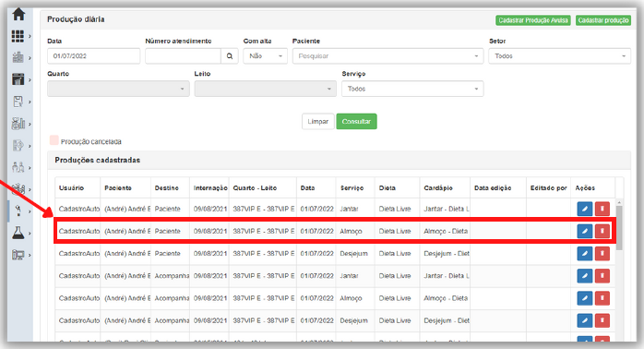Open the Com alta dropdown showing Não
The height and width of the screenshot is (349, 644).
266,56
